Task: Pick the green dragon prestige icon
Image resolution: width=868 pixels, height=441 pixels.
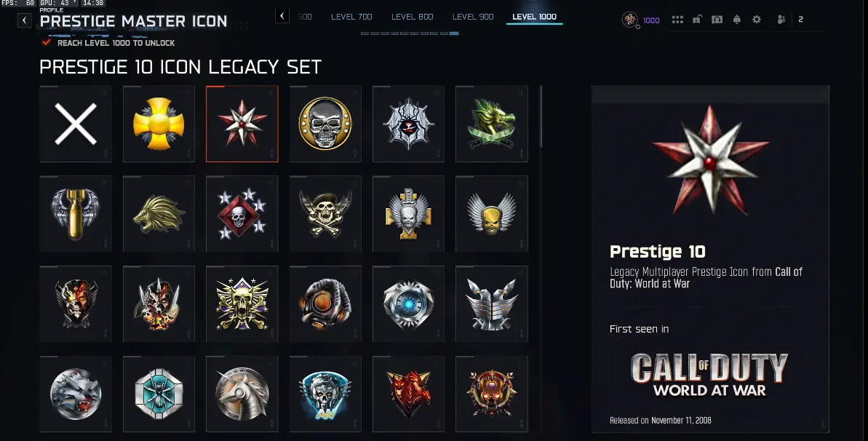Action: [x=492, y=124]
